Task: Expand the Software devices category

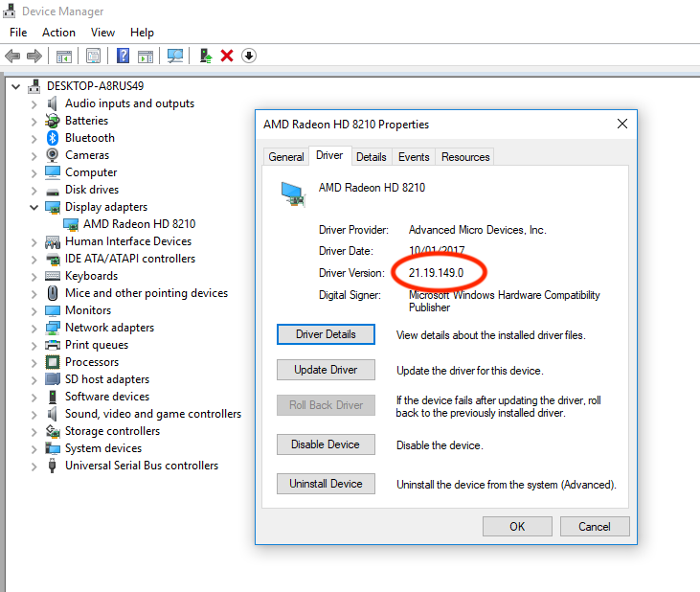Action: coord(34,397)
